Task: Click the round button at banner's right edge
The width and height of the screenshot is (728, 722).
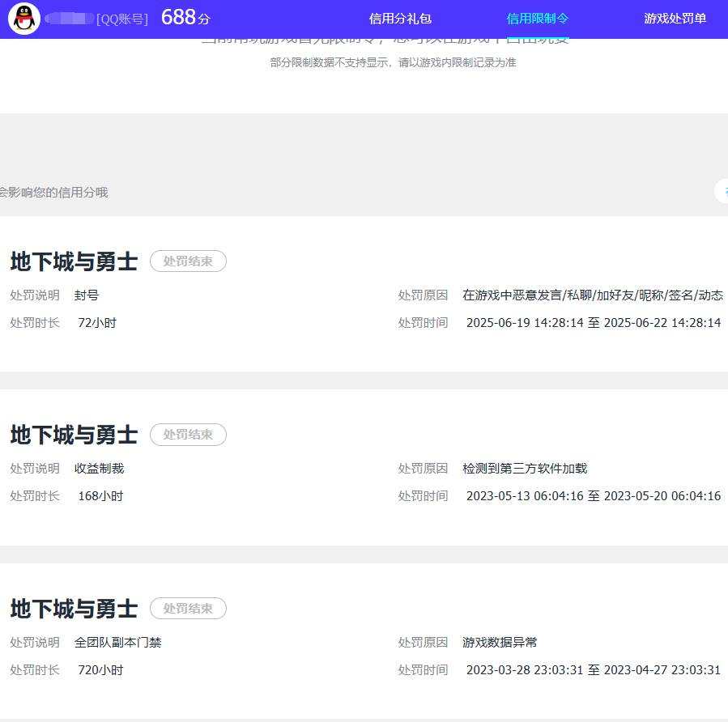Action: coord(722,191)
